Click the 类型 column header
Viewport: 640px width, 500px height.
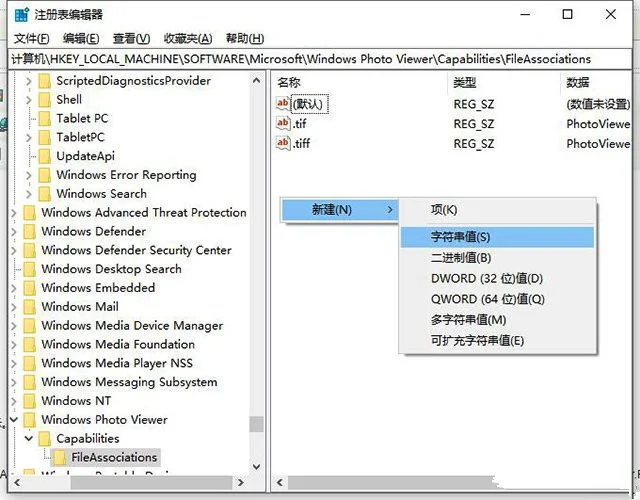465,82
